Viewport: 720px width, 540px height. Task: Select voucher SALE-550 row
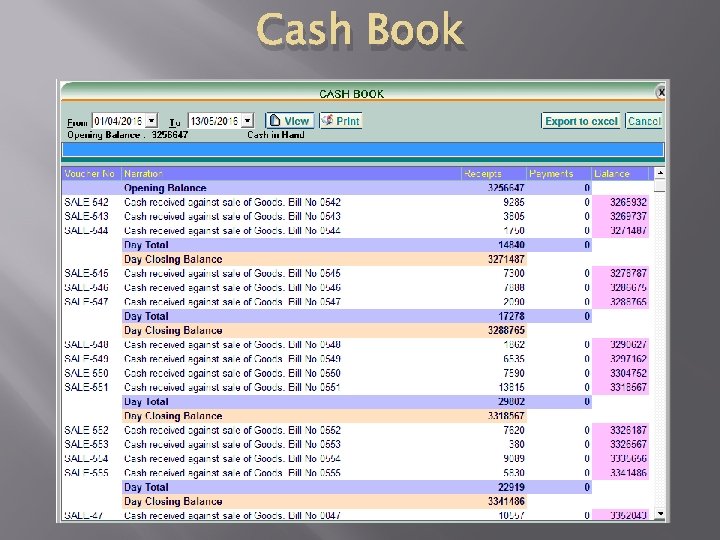tap(355, 373)
